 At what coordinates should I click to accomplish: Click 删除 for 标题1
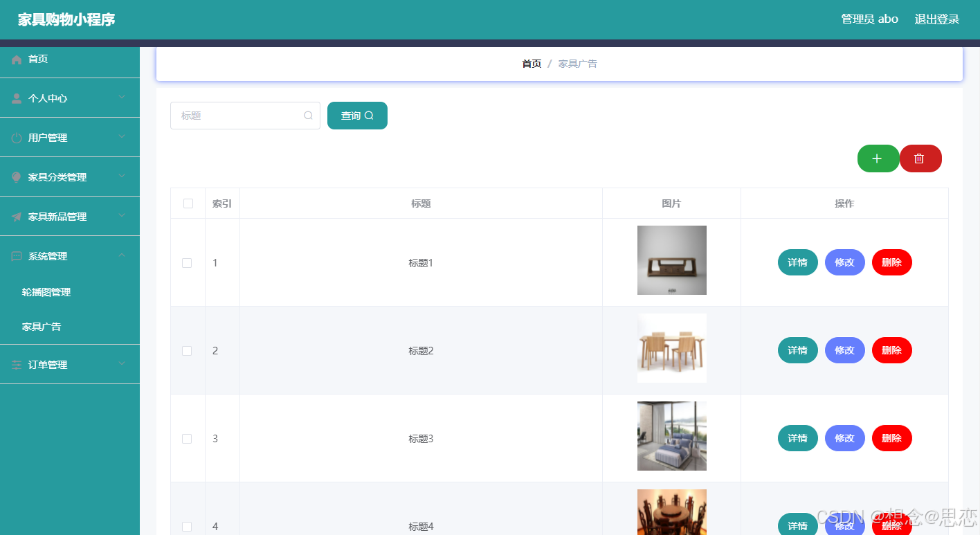[x=892, y=262]
